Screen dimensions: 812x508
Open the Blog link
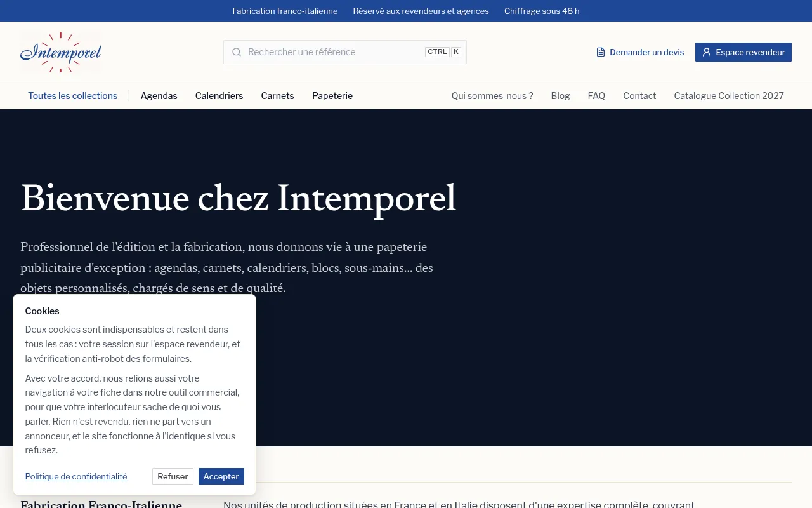(561, 96)
